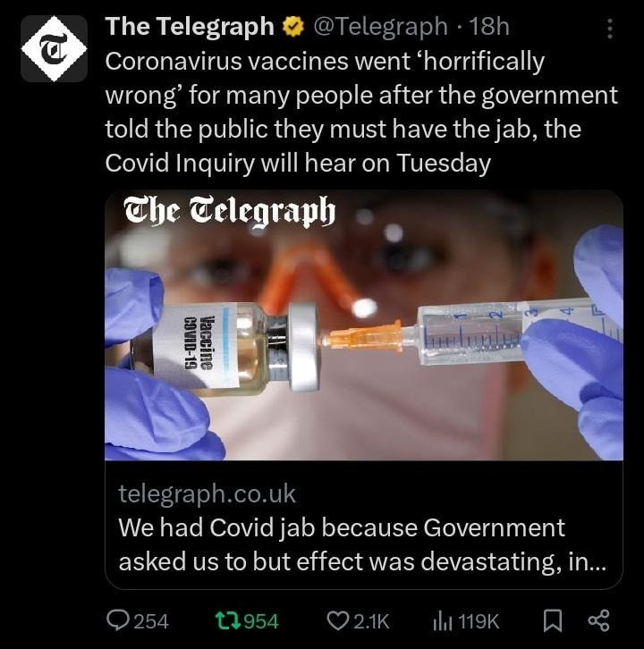The height and width of the screenshot is (649, 644).
Task: Click the reply speech bubble icon
Action: [x=118, y=620]
